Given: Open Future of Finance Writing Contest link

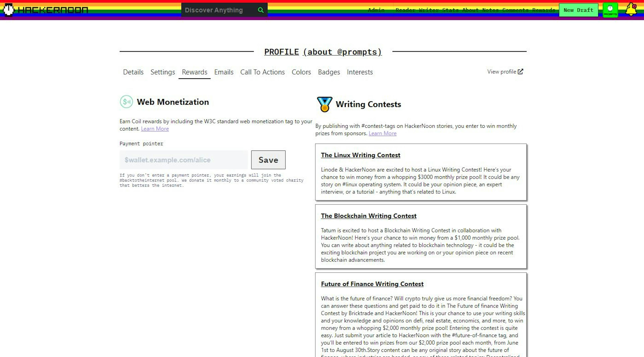Looking at the screenshot, I should pyautogui.click(x=372, y=284).
